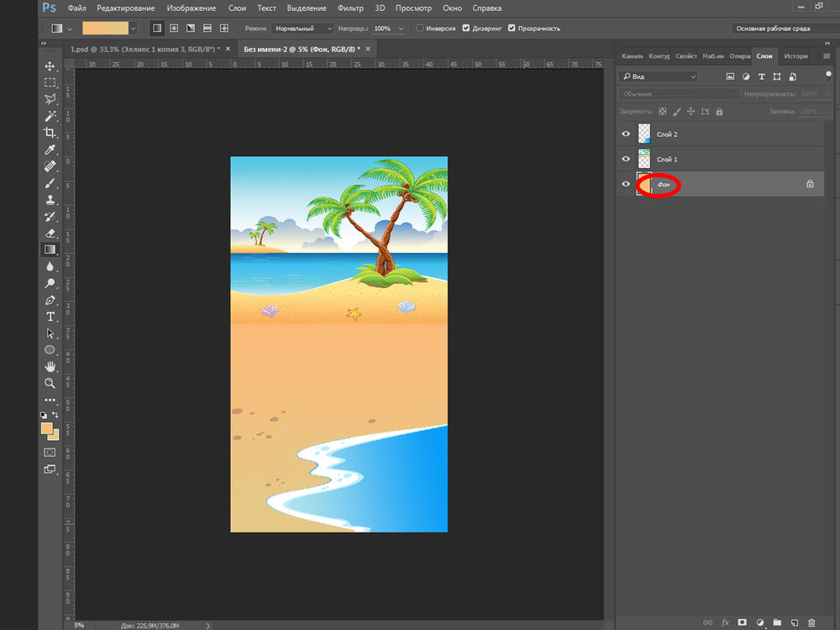Image resolution: width=840 pixels, height=630 pixels.
Task: Click the delete layer trash icon
Action: (811, 622)
